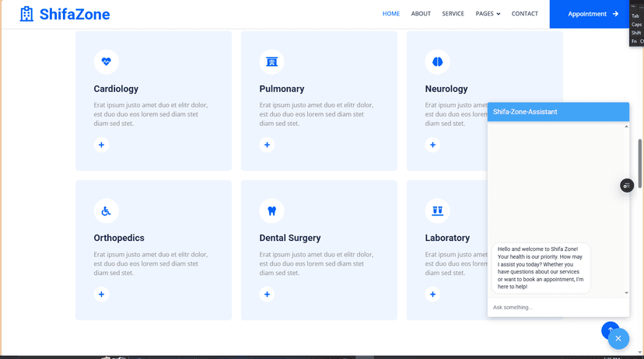The image size is (644, 359).
Task: Select the Neurology heading
Action: [446, 89]
